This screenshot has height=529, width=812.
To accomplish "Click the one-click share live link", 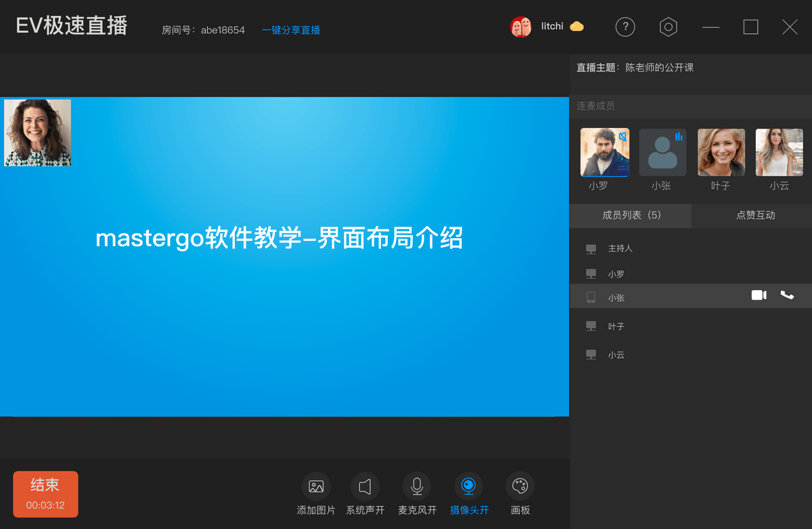I will [x=291, y=30].
